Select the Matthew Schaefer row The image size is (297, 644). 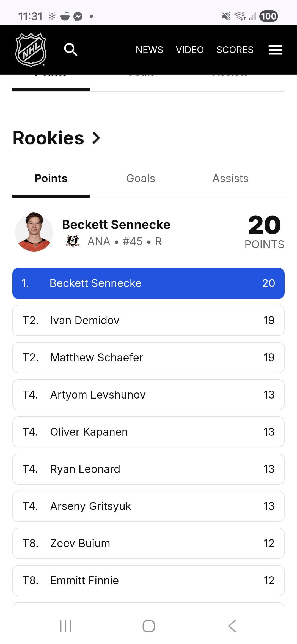(148, 358)
